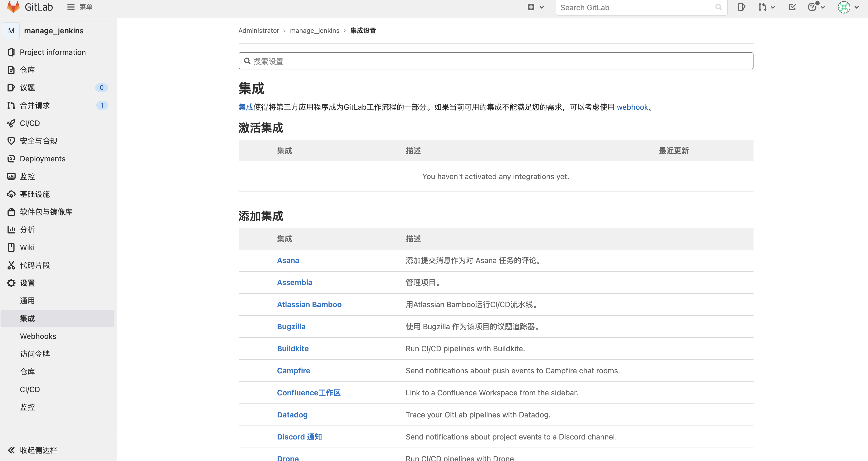Click the webhook link in description
Screen dimensions: 868x461
tap(633, 107)
